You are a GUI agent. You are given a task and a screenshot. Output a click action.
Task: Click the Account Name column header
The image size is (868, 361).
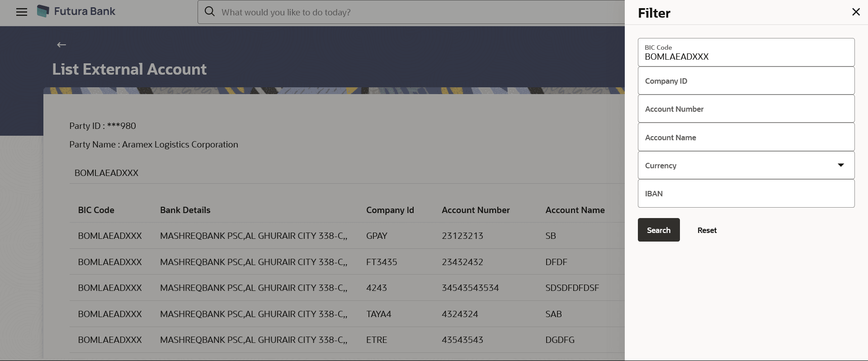575,210
